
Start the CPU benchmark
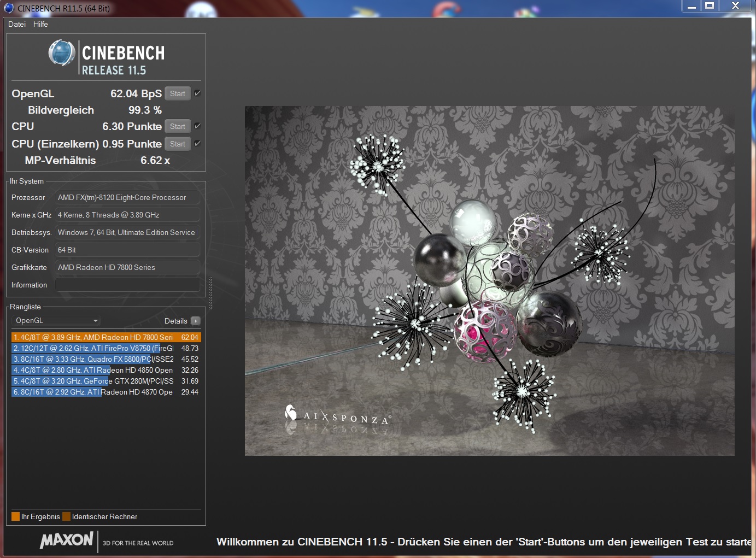pyautogui.click(x=178, y=126)
